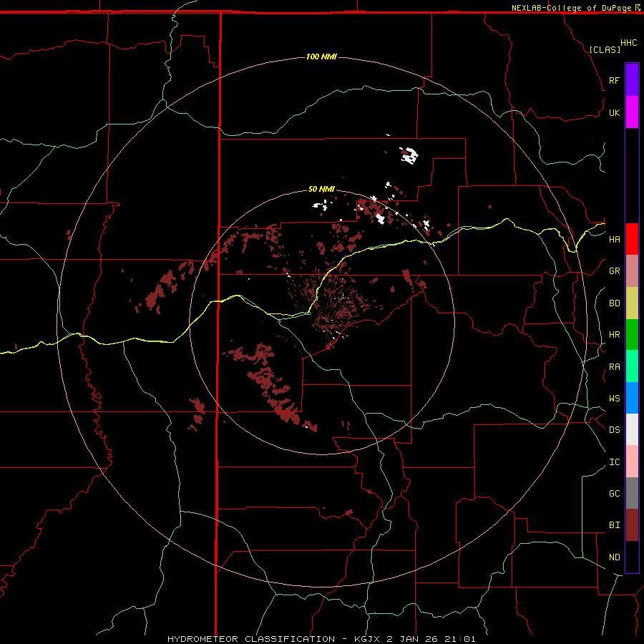Select the red HA legend swatch
Screen dimensions: 644x644
click(x=632, y=239)
